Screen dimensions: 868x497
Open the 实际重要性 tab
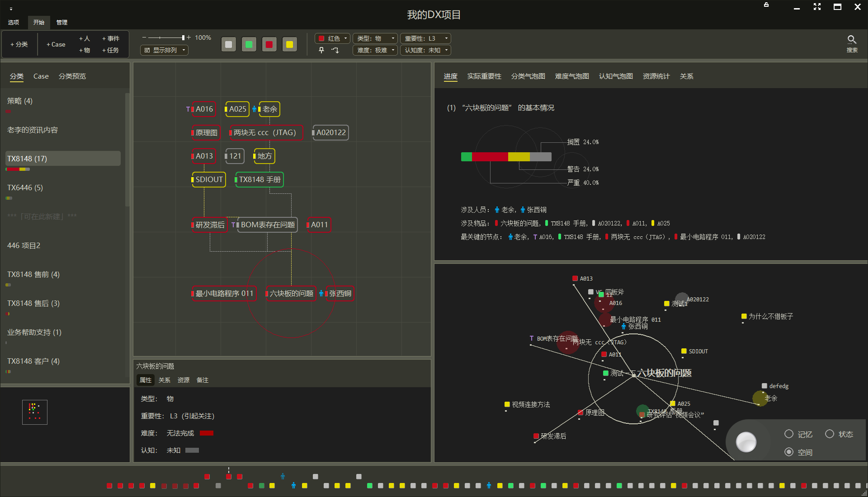coord(484,76)
